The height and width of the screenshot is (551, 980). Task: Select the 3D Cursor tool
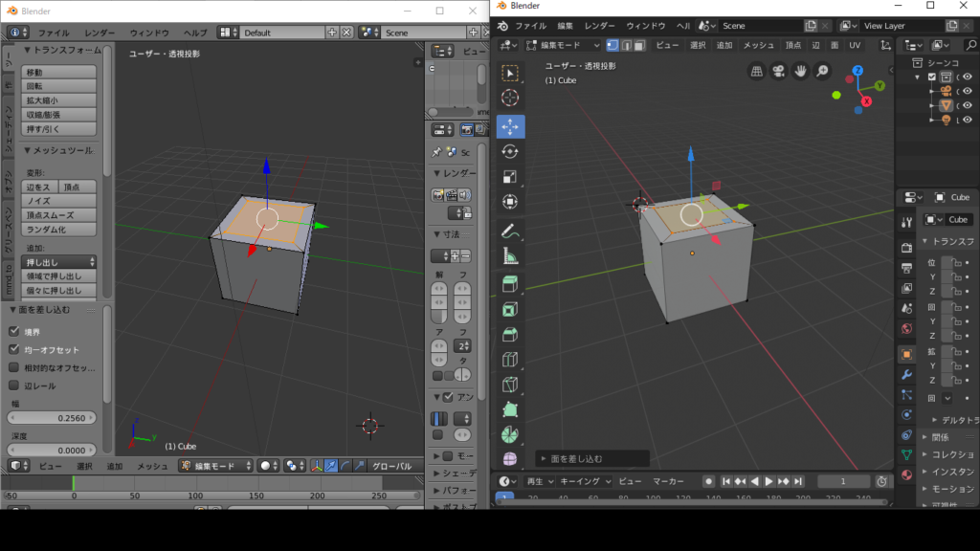coord(510,98)
